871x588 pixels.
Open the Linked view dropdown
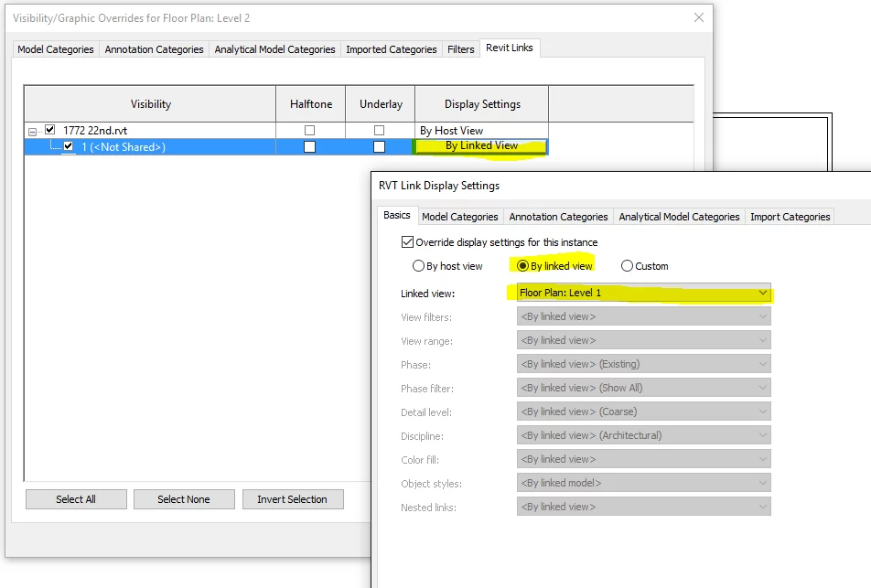tap(643, 293)
